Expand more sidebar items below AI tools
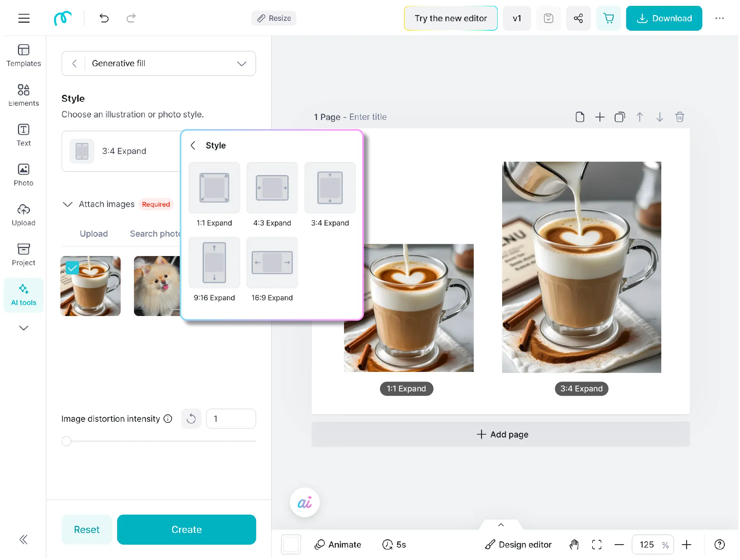 tap(23, 328)
